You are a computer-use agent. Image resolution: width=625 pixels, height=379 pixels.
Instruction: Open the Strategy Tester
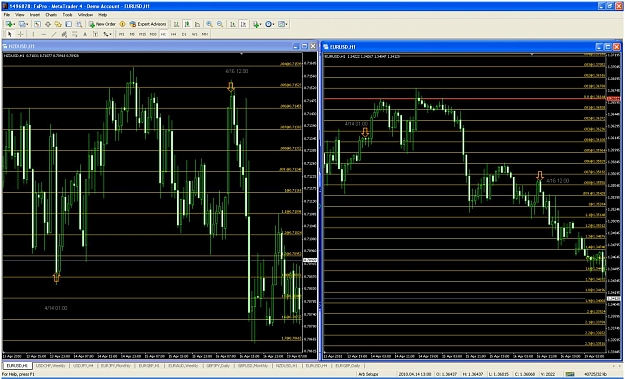click(79, 24)
